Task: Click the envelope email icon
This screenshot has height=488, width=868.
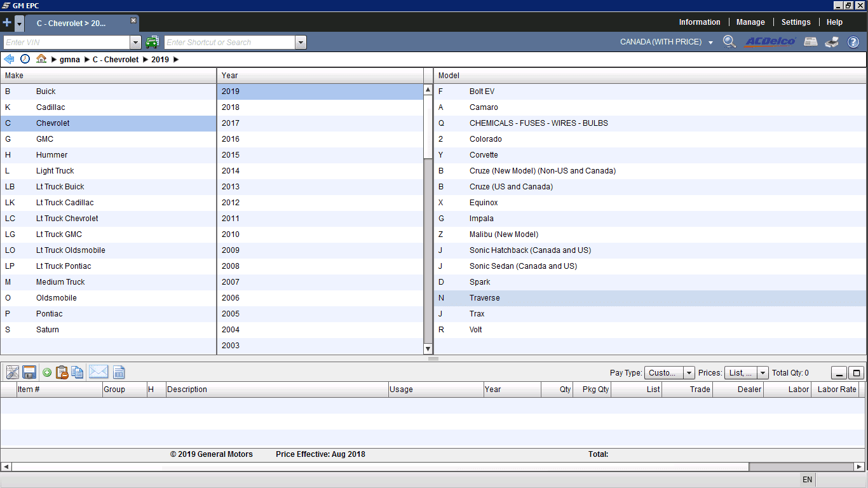Action: [x=98, y=372]
